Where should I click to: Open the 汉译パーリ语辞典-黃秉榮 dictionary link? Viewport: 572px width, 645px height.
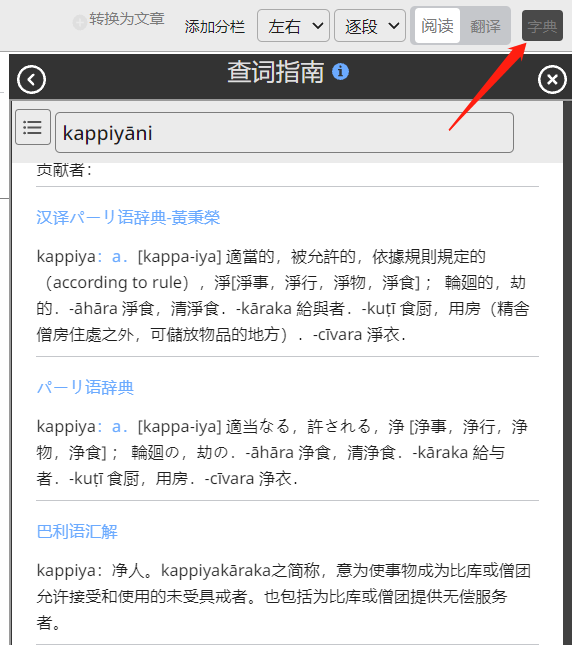[x=128, y=217]
